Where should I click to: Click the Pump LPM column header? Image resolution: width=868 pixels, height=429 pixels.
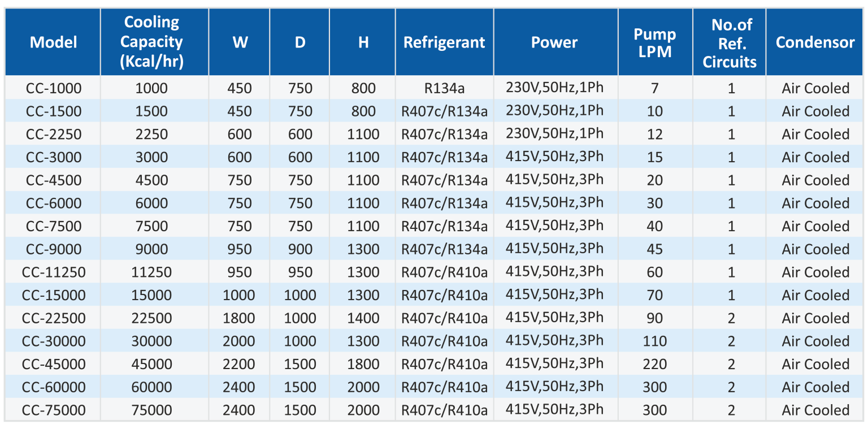click(x=655, y=42)
